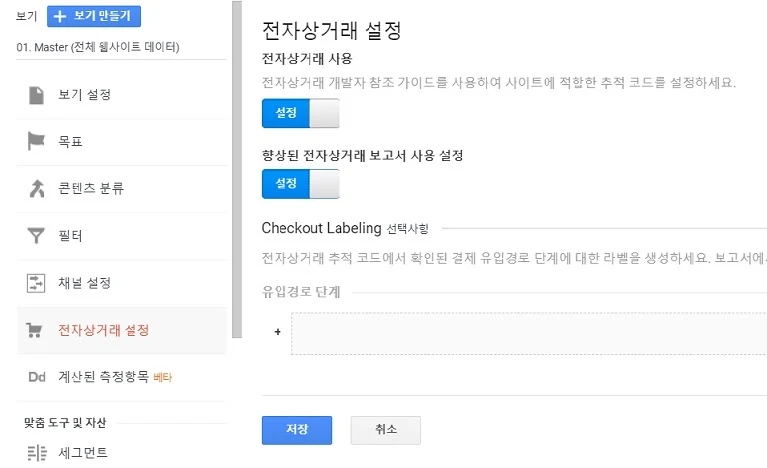
Task: Click the Dd icon beside 계산된 측정항목
Action: point(37,377)
